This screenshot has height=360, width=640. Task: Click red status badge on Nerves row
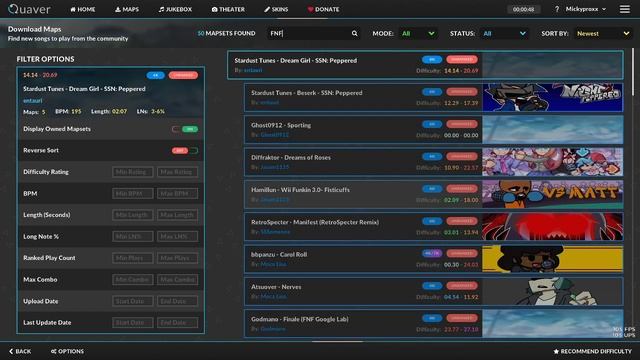(462, 286)
